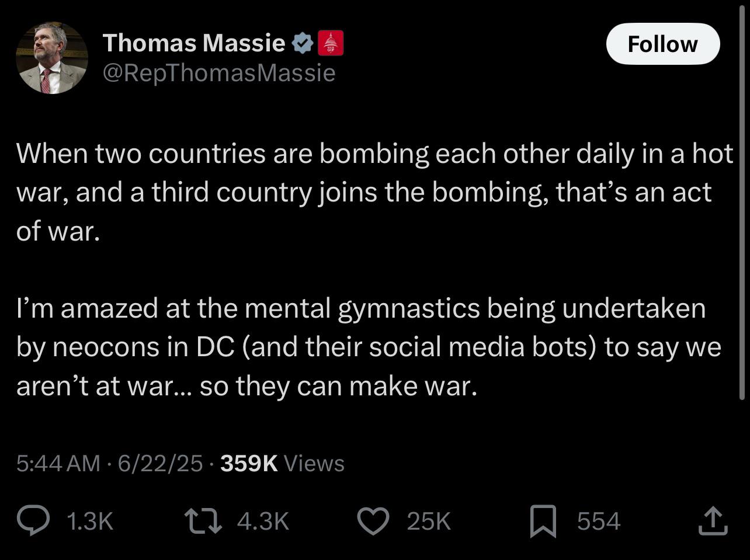Image resolution: width=750 pixels, height=560 pixels.
Task: Click the 4.3K repost count
Action: pos(263,521)
